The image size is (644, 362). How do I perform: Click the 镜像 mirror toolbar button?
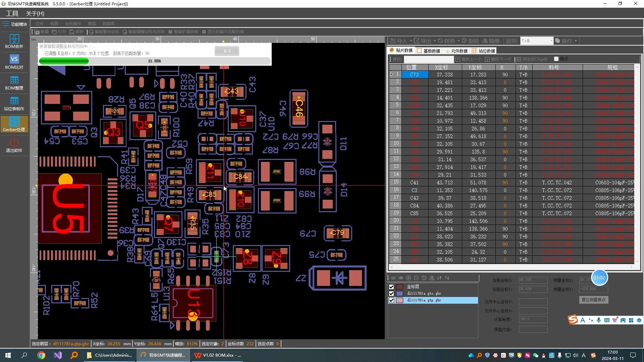[491, 41]
